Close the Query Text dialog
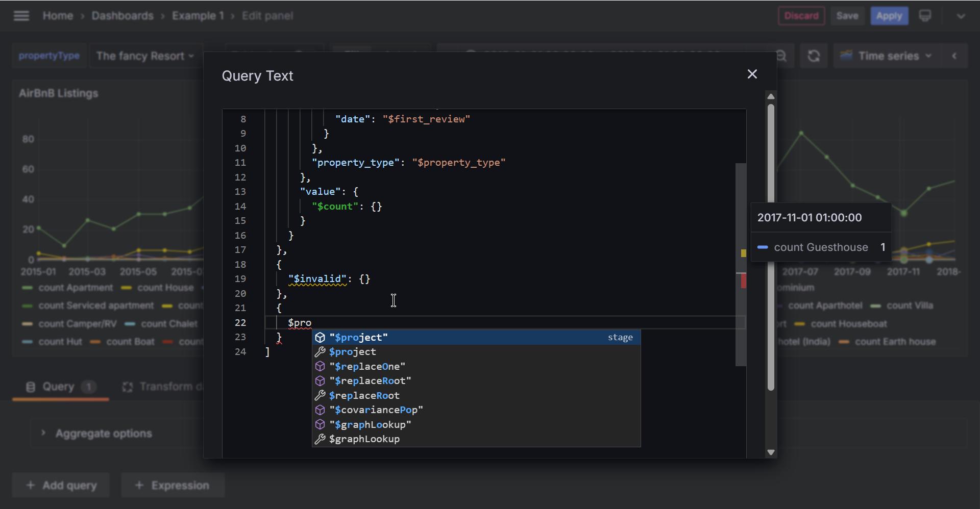Image resolution: width=980 pixels, height=509 pixels. click(x=752, y=74)
